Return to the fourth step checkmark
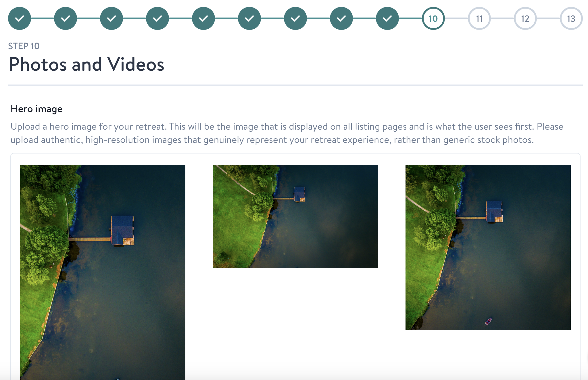This screenshot has height=380, width=588. coord(157,18)
